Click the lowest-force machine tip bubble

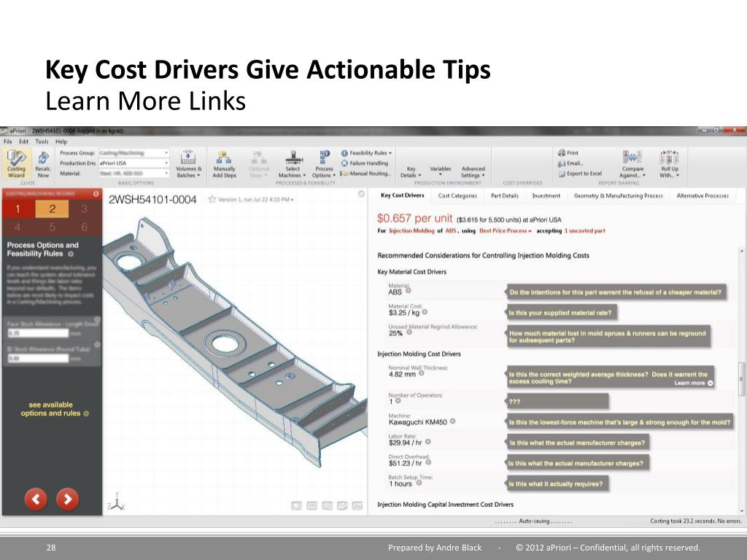(x=619, y=422)
